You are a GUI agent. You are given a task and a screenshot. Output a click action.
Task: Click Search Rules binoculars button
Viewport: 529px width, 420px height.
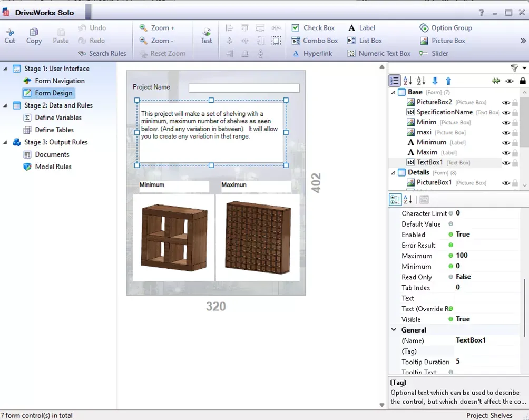point(102,53)
